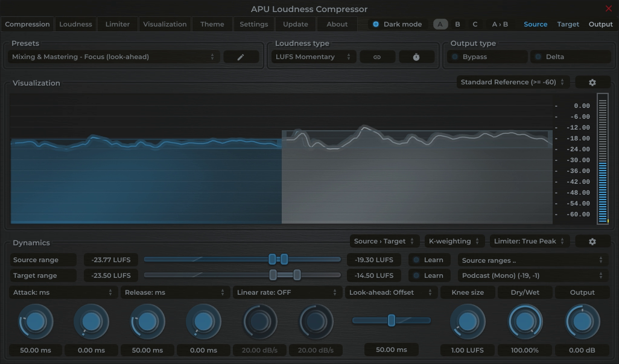The width and height of the screenshot is (619, 364).
Task: Click the Knee size control label
Action: (x=468, y=292)
